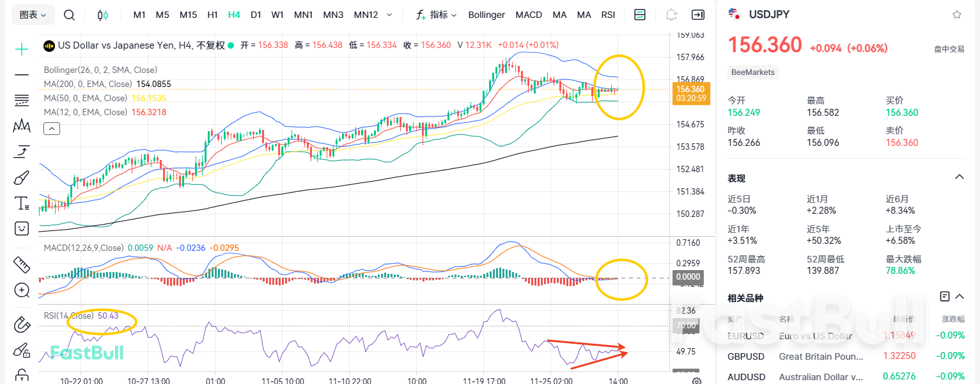Lock all drawings with the lock icon
This screenshot has width=980, height=384.
21,376
